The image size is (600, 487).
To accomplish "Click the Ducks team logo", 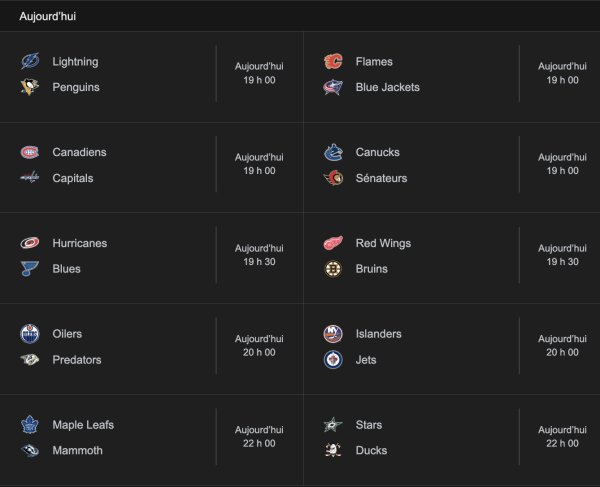I will click(332, 450).
